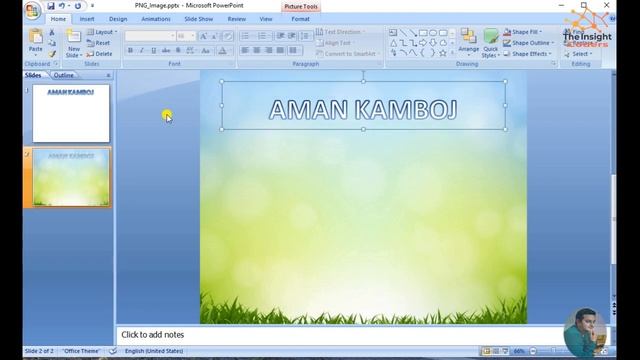Toggle Italic formatting
The width and height of the screenshot is (640, 360).
coord(142,51)
